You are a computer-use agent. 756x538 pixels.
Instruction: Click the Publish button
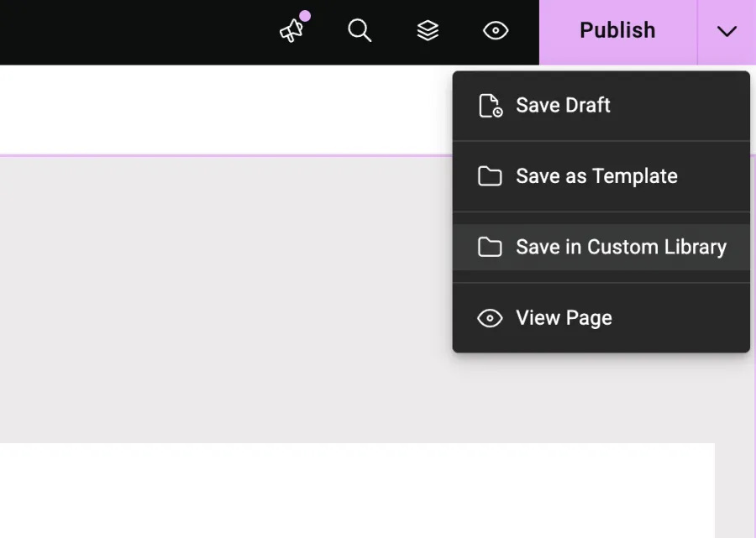617,31
